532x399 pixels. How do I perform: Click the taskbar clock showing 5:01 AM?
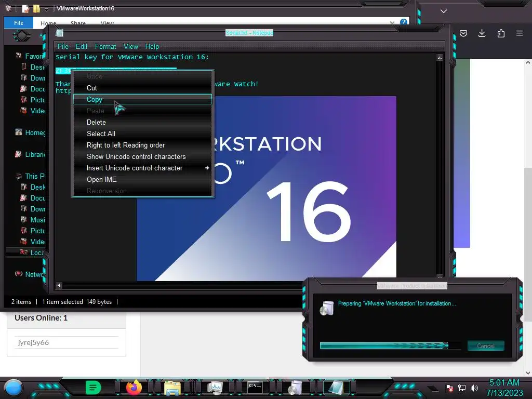coord(504,388)
